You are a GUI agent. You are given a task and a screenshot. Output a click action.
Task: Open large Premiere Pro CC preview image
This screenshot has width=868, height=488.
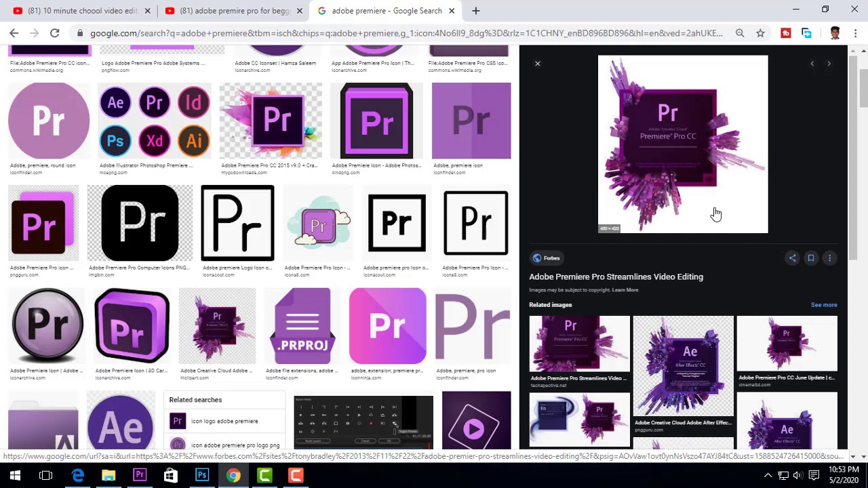[x=683, y=144]
